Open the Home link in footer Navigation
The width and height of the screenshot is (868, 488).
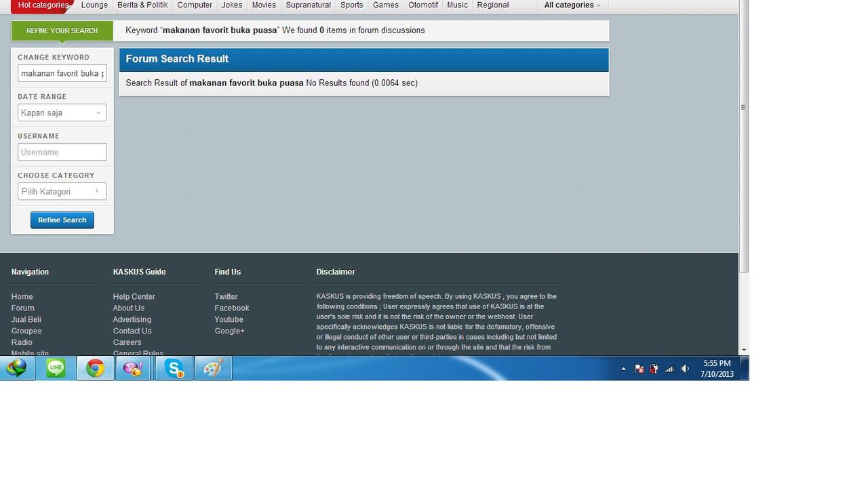[x=22, y=296]
